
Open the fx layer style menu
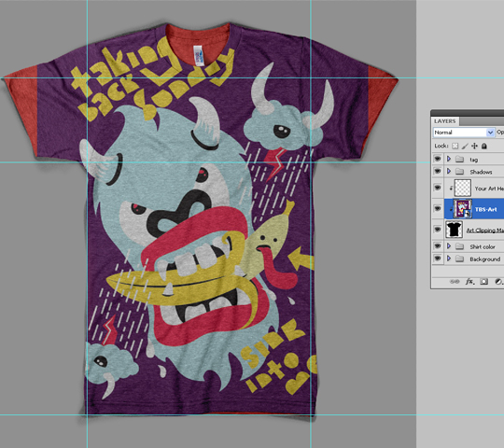[x=469, y=282]
